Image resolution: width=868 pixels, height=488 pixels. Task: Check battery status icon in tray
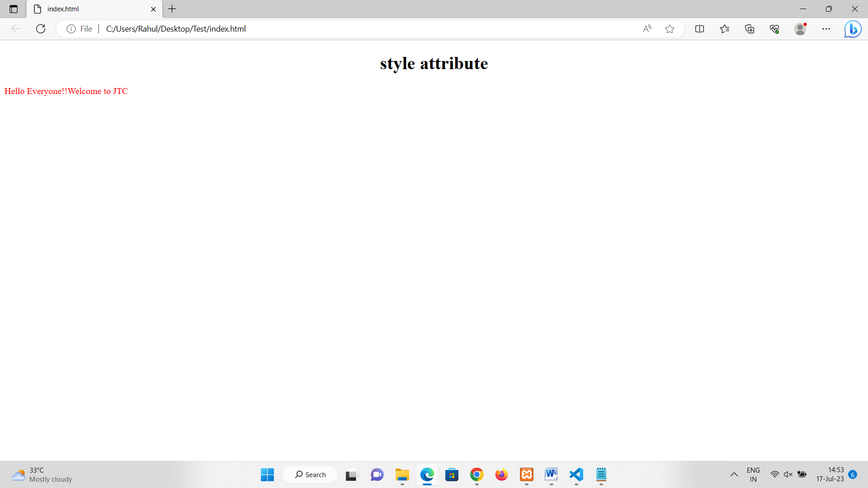pos(802,474)
